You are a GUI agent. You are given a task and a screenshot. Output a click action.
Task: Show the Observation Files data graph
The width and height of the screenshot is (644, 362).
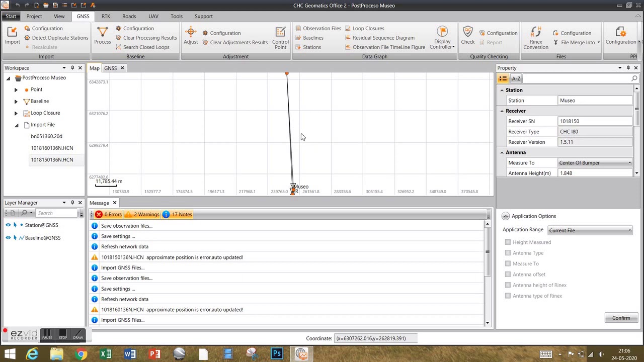tap(318, 28)
